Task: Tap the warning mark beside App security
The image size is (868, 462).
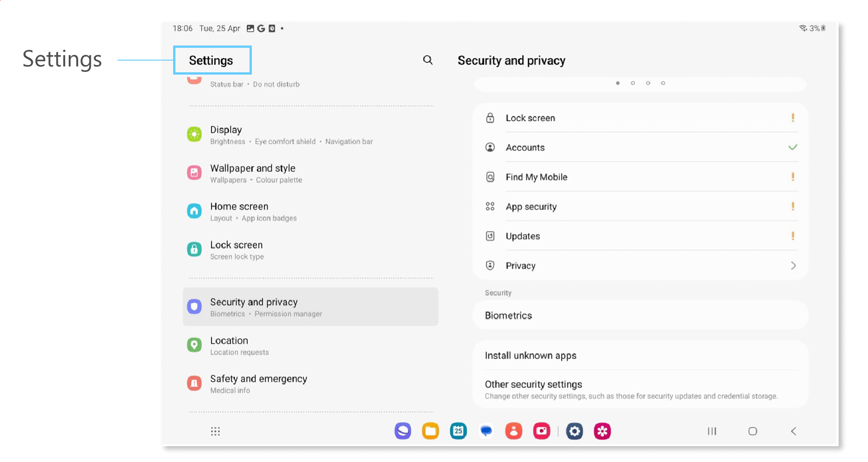Action: click(793, 206)
